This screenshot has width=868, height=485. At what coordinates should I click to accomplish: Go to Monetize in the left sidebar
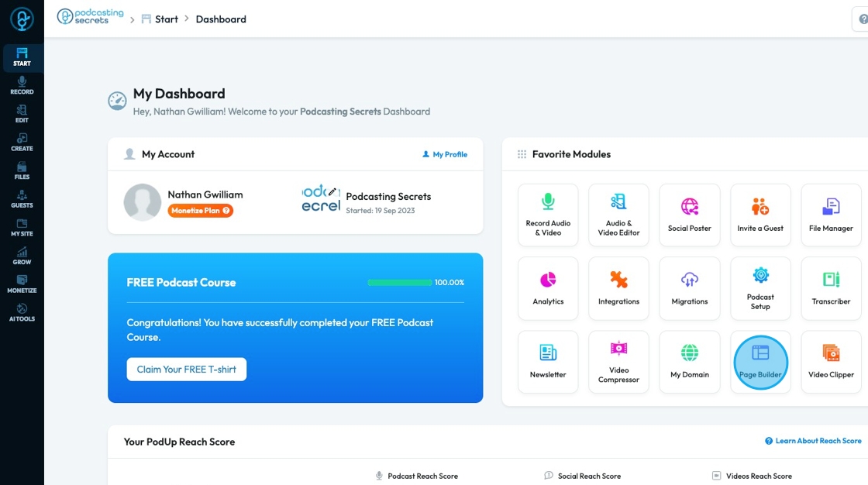point(22,284)
